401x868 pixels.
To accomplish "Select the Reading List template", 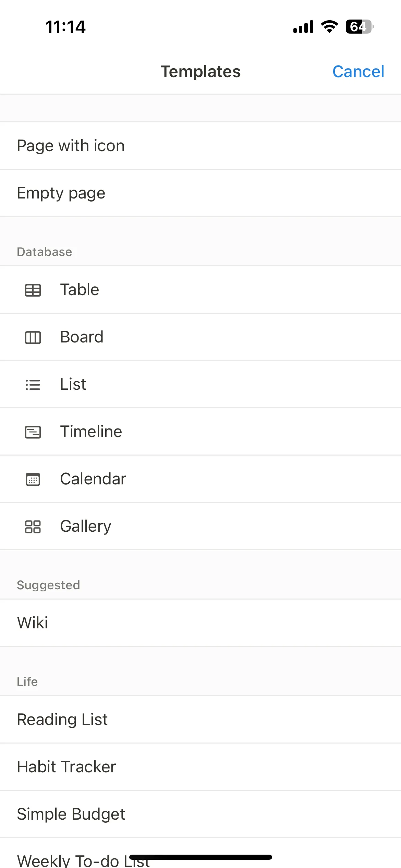I will [x=200, y=720].
